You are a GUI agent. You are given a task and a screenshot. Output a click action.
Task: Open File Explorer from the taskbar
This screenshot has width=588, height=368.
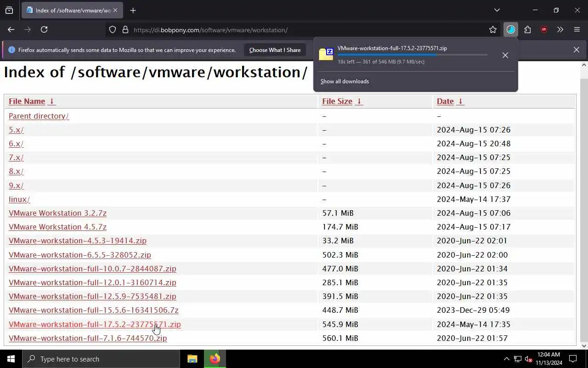192,359
